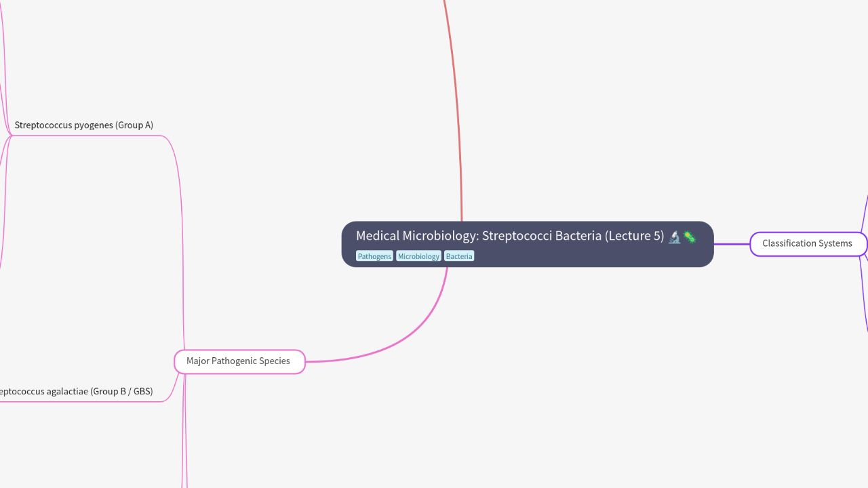Screen dimensions: 868x488
Task: Select the Streptococcus pyogenes (Group A) node
Action: (x=84, y=125)
